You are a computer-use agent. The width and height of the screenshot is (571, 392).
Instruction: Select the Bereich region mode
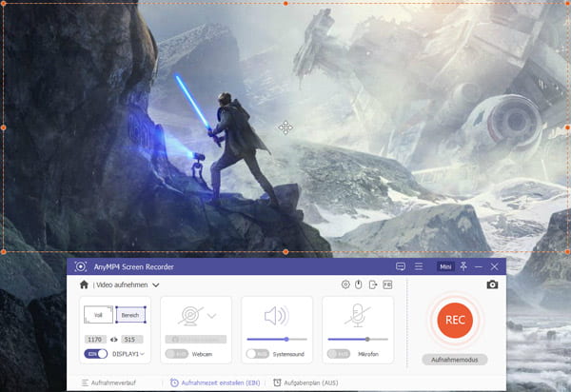pyautogui.click(x=130, y=315)
